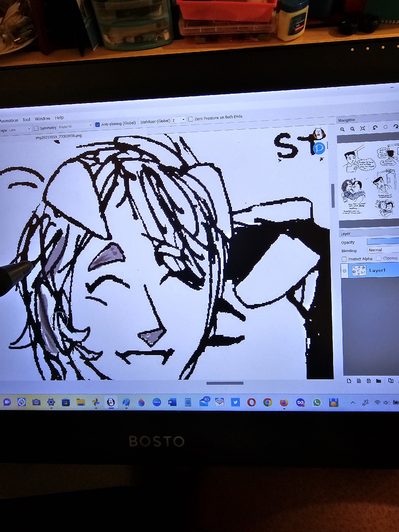Viewport: 399px width, 532px height.
Task: Select the Layer1 name text
Action: [x=377, y=270]
